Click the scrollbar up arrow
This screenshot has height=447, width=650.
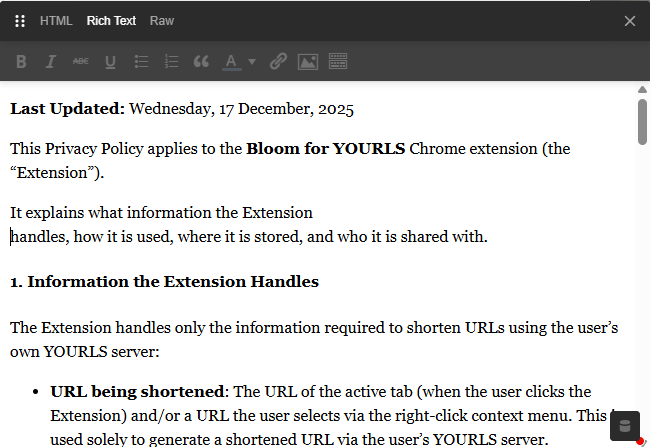[642, 89]
